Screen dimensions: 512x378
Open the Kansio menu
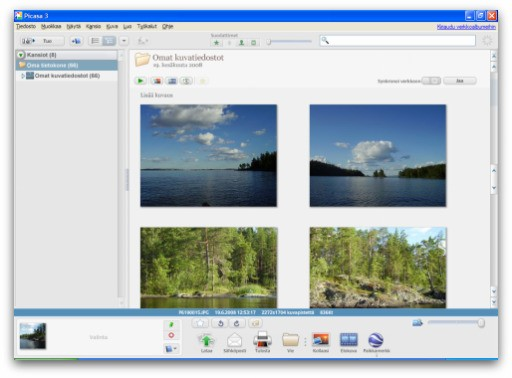tap(93, 26)
